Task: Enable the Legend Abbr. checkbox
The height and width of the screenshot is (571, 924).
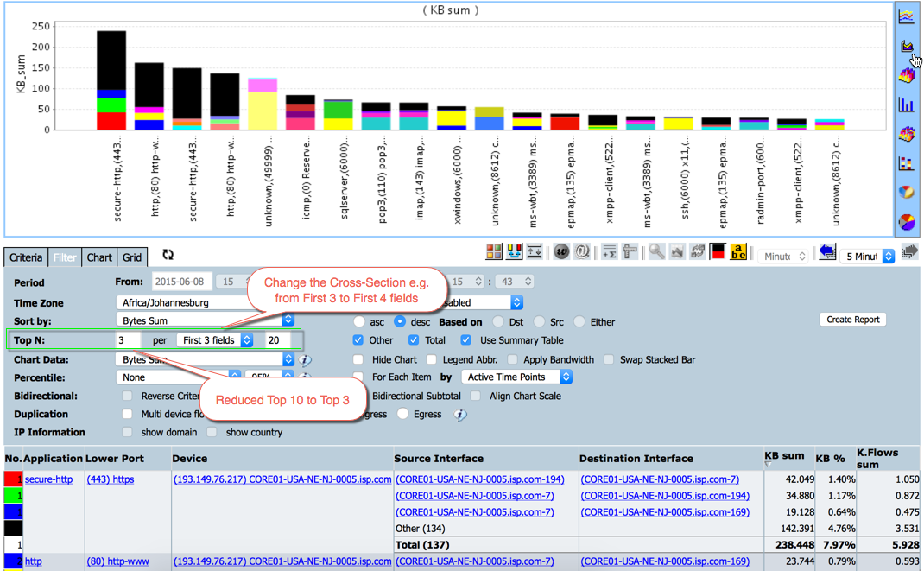Action: (x=432, y=359)
